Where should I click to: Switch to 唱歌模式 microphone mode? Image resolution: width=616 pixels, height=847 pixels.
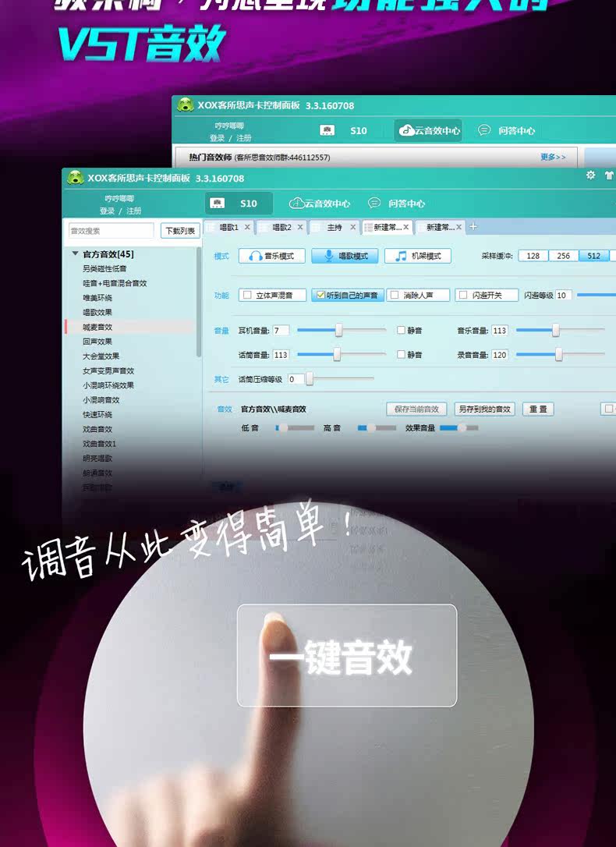tap(345, 256)
